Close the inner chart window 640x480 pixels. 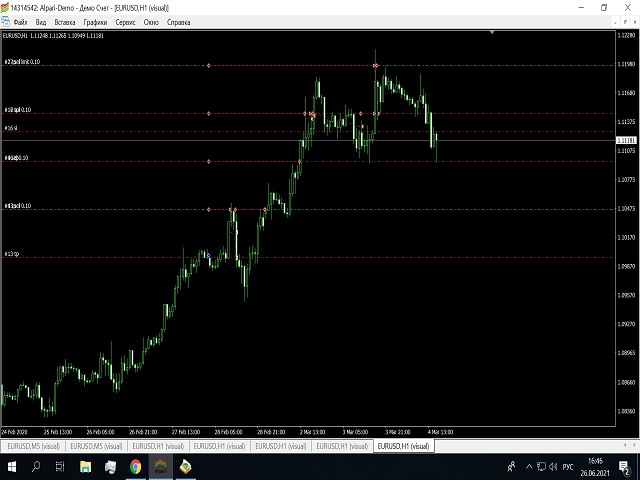coord(635,22)
